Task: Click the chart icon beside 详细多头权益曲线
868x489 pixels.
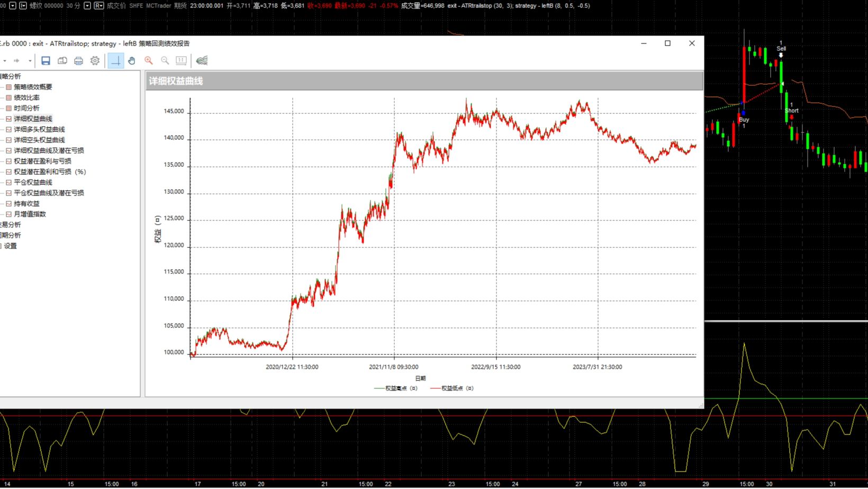Action: click(x=8, y=129)
